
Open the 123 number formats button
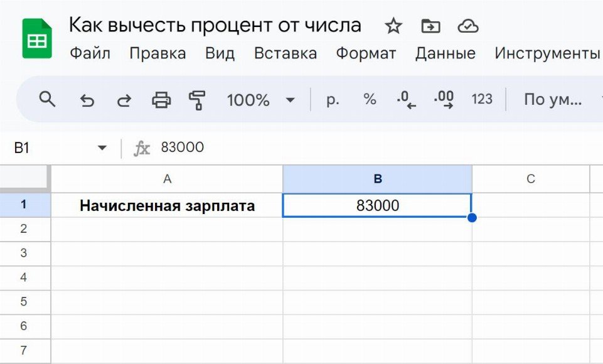coord(481,99)
